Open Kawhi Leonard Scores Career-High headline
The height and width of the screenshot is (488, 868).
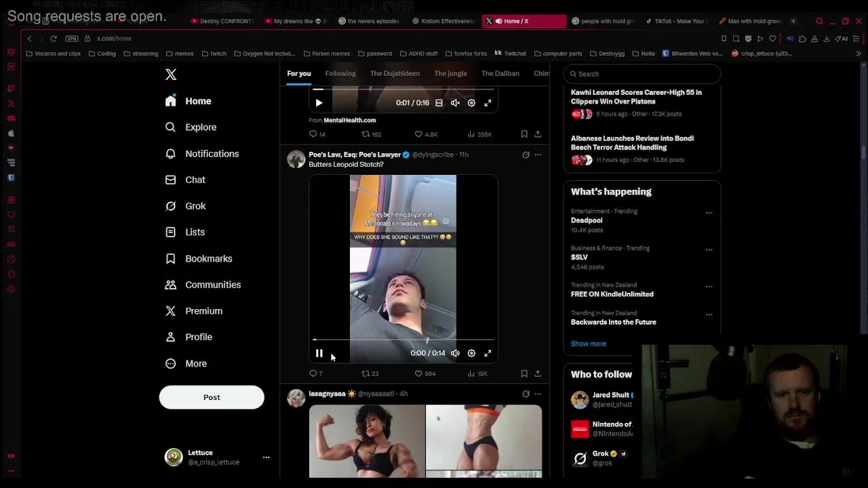[636, 97]
